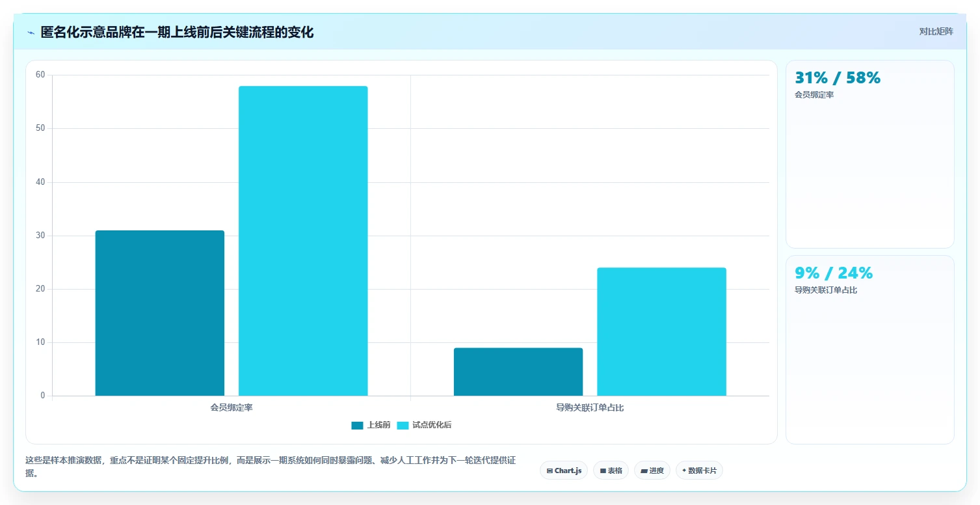Click the 对比矩阵 label in header
Screen dimensions: 980x505
936,32
